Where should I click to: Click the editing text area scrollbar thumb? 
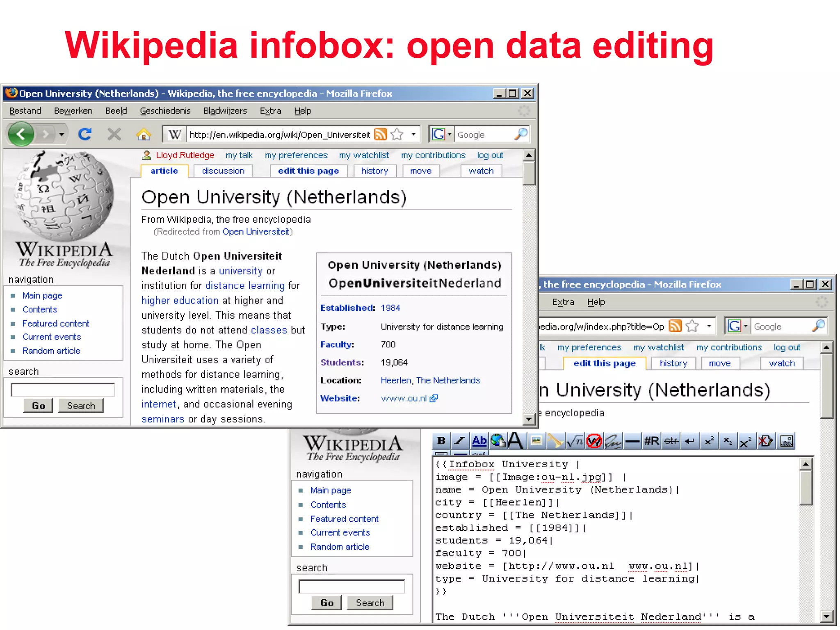(806, 488)
